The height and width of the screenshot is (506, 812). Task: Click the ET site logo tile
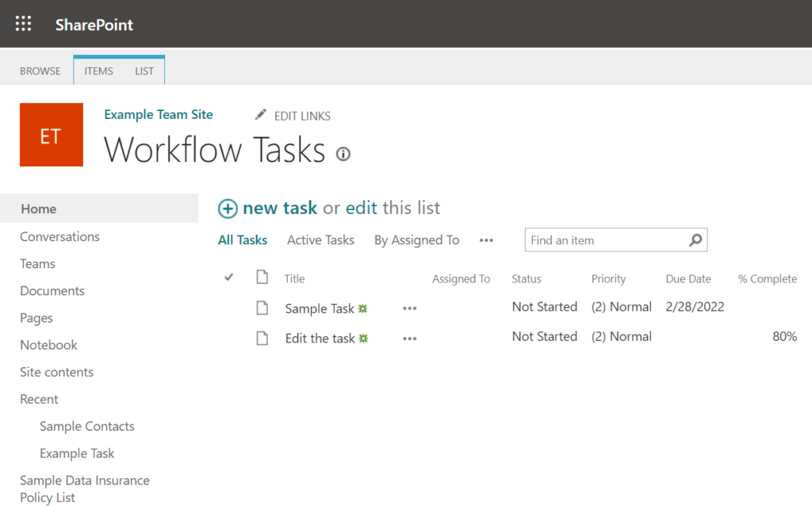click(x=51, y=134)
